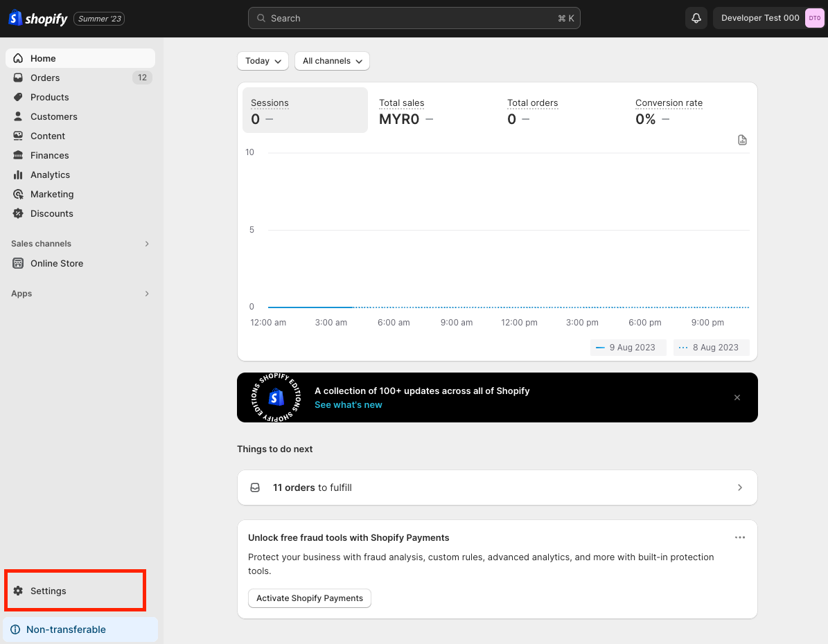Open the notifications bell
The width and height of the screenshot is (828, 644).
click(x=696, y=18)
